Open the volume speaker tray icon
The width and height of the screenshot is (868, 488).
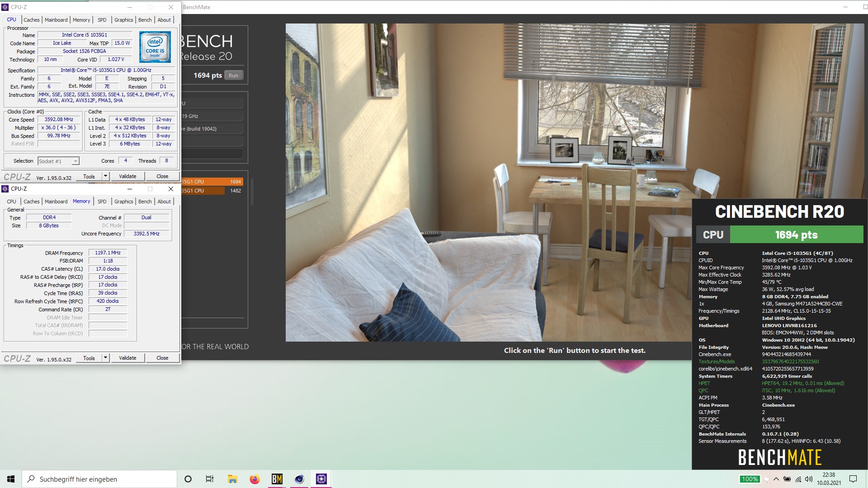pos(809,479)
